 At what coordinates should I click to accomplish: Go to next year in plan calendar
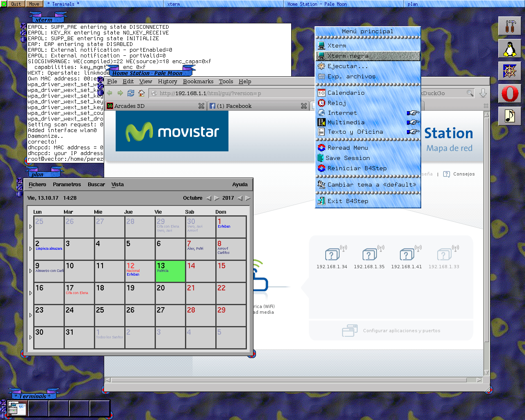tap(248, 198)
